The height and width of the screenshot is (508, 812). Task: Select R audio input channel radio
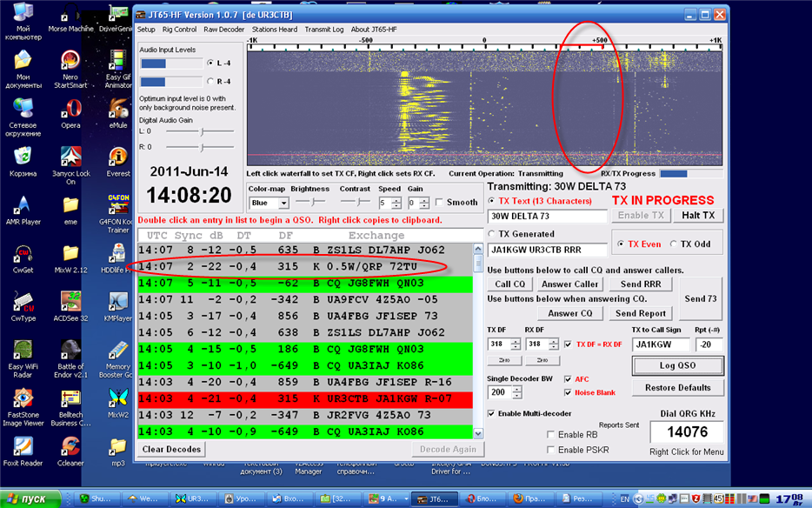[210, 81]
